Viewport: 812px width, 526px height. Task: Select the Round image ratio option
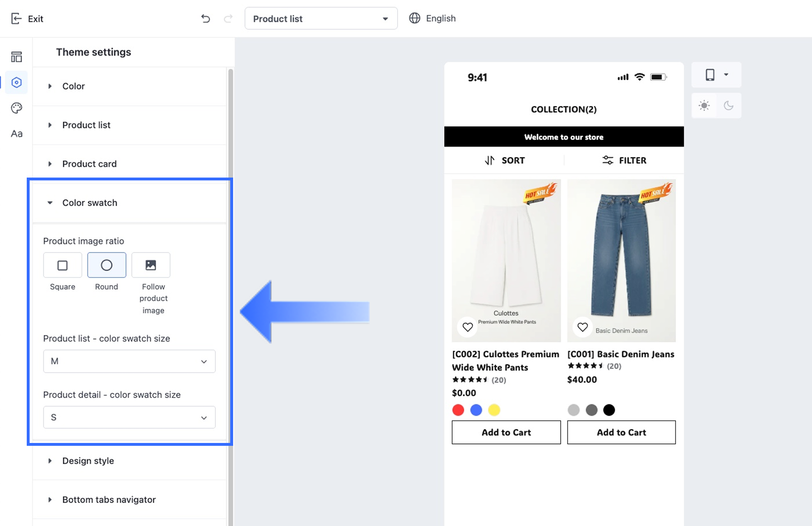tap(107, 265)
